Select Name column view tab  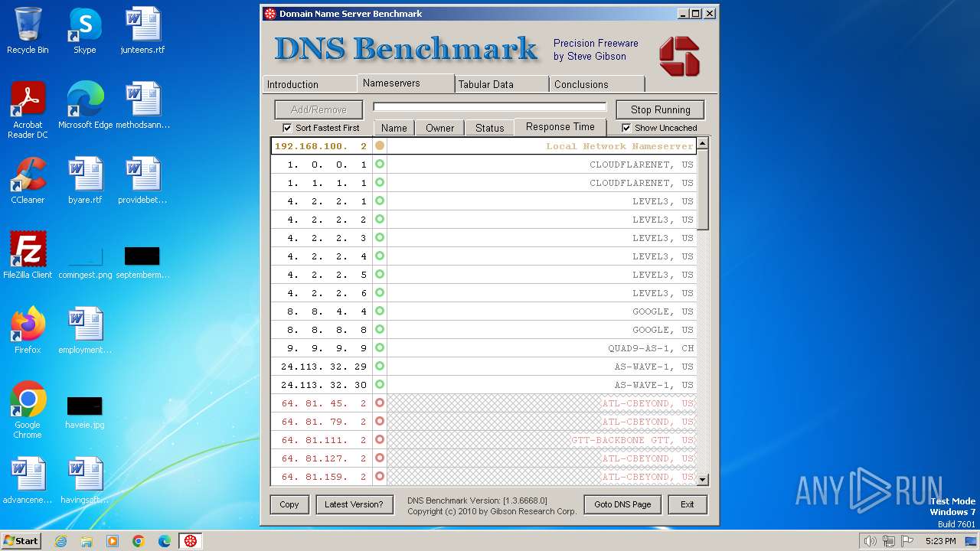tap(394, 128)
